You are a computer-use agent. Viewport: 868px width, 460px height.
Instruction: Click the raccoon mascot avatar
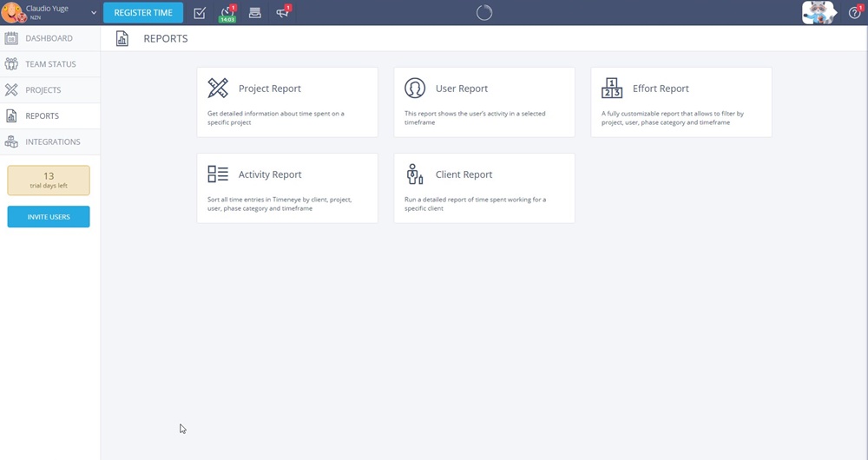[818, 12]
